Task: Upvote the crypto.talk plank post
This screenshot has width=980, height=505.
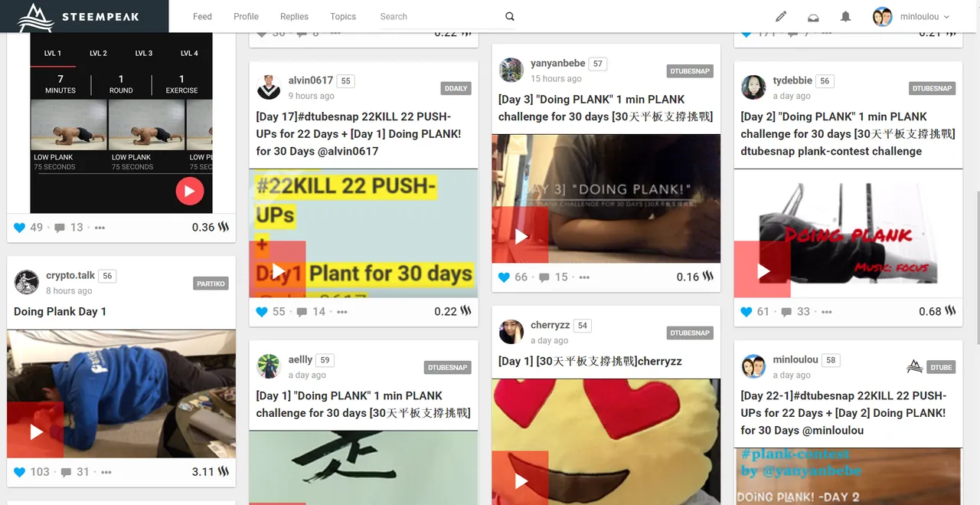Action: (20, 472)
